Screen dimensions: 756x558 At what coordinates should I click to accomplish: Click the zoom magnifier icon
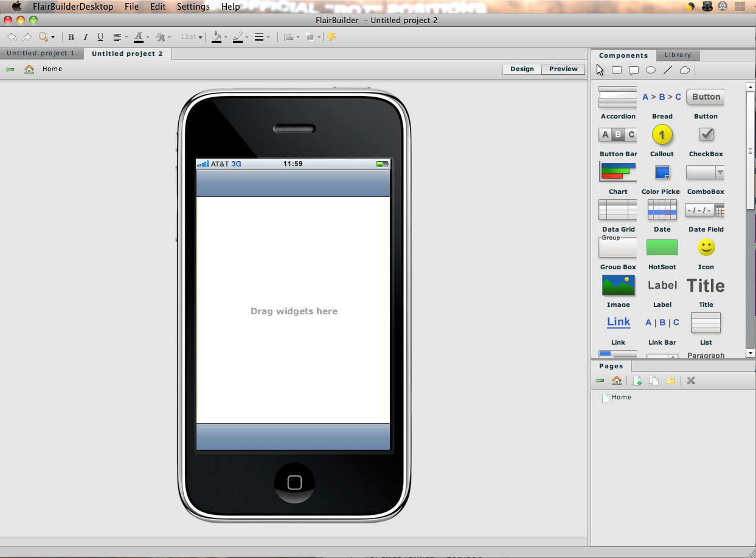[44, 37]
